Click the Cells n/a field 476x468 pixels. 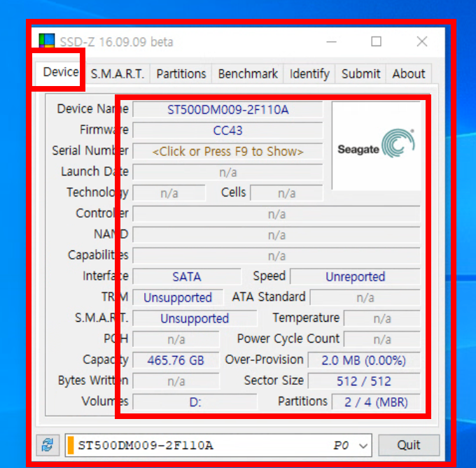(286, 193)
